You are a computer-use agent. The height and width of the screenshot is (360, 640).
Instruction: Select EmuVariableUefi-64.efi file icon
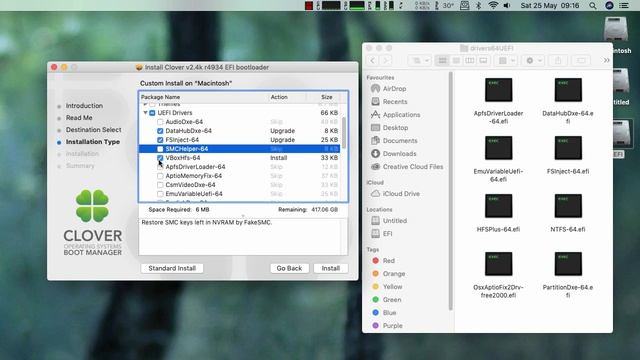click(x=498, y=148)
